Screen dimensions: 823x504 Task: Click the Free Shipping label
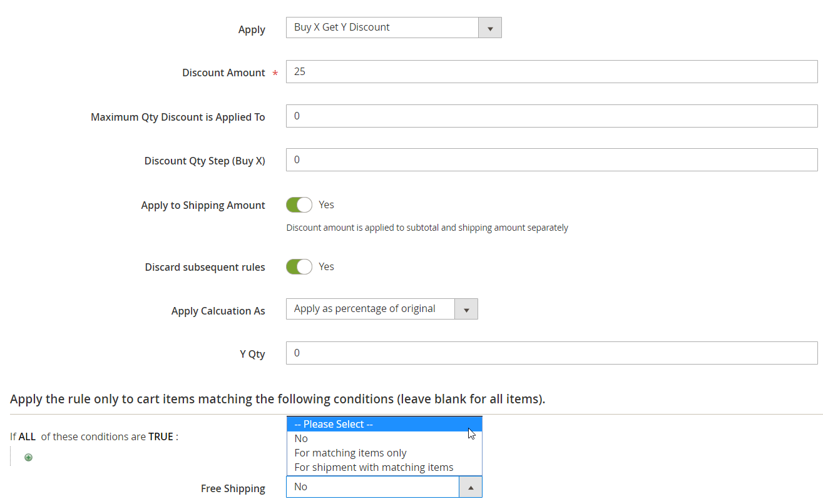click(233, 488)
